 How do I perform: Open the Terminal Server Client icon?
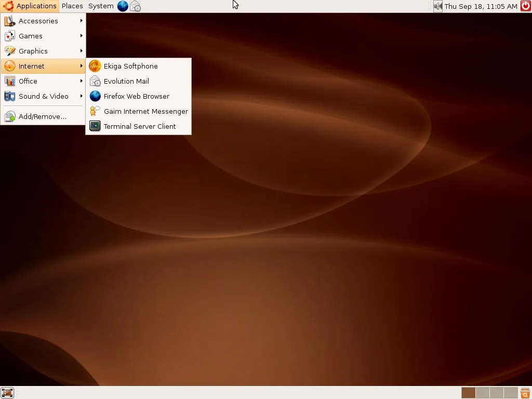pos(95,126)
